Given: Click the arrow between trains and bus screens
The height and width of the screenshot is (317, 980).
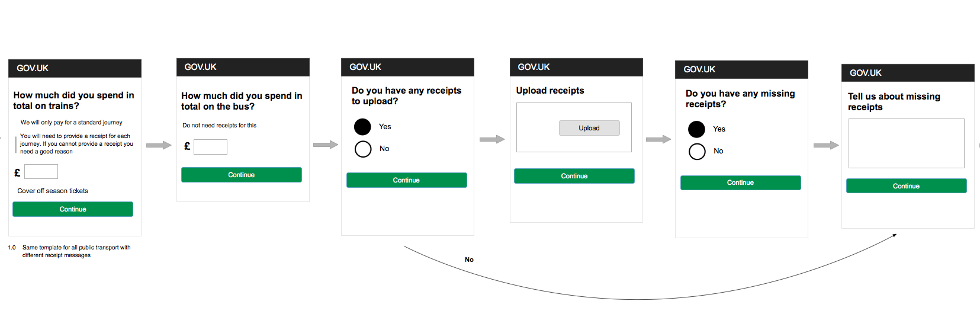Looking at the screenshot, I should [159, 145].
